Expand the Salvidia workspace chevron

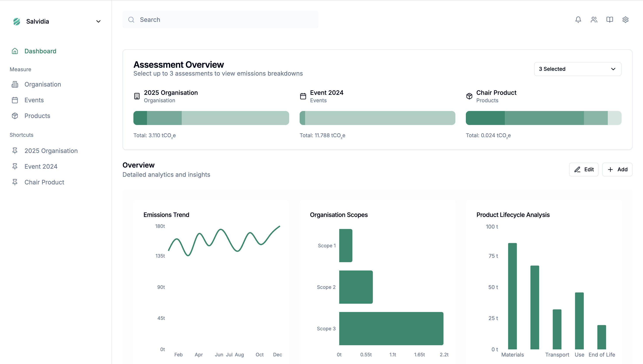tap(98, 21)
